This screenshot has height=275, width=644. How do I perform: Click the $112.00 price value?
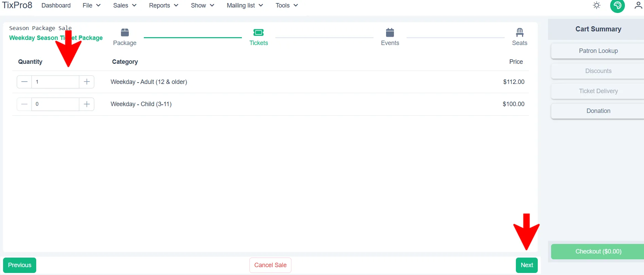tap(513, 82)
